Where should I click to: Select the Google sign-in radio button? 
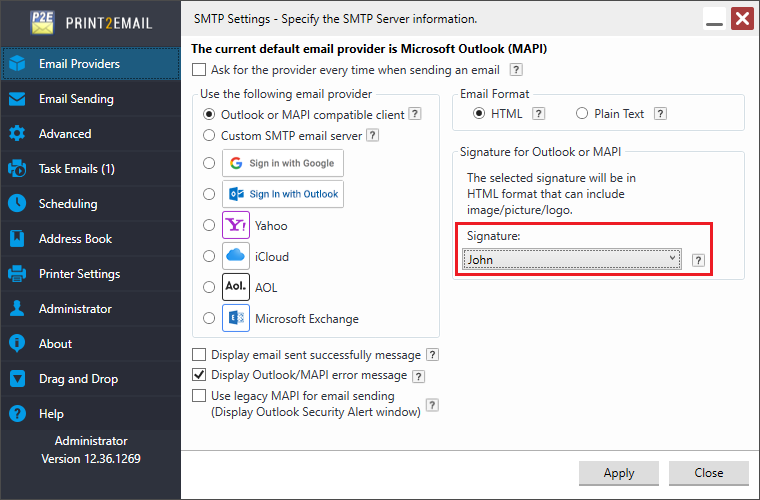(x=209, y=163)
